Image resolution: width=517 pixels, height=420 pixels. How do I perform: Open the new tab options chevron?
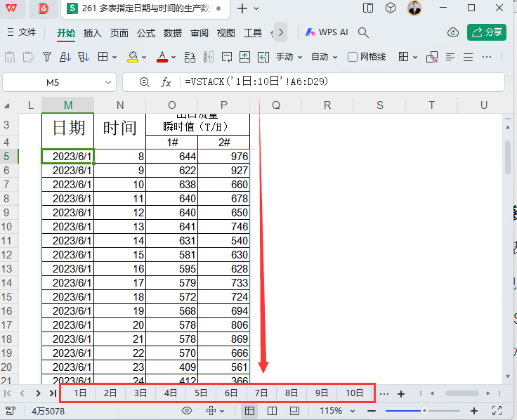[x=256, y=8]
